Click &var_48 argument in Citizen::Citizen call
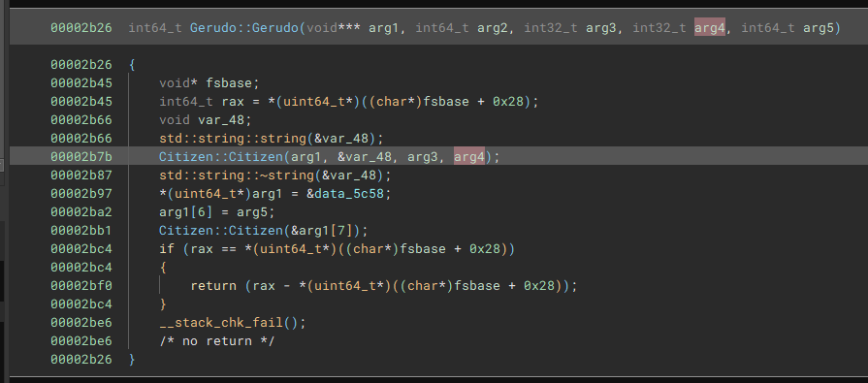868x383 pixels. 365,157
